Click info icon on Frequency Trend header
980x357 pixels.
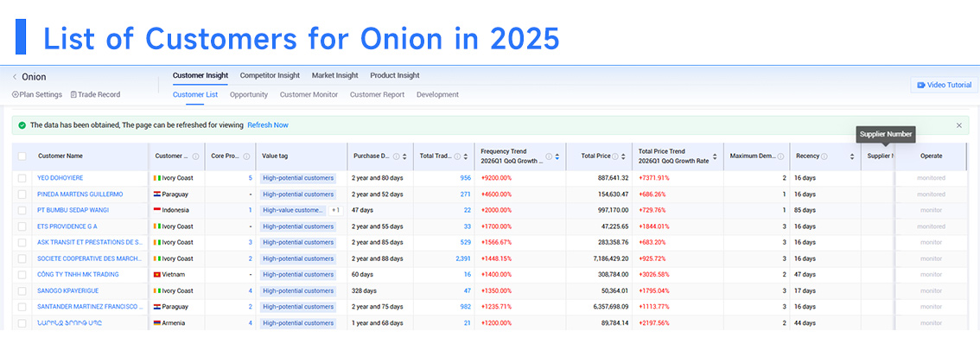pyautogui.click(x=549, y=156)
